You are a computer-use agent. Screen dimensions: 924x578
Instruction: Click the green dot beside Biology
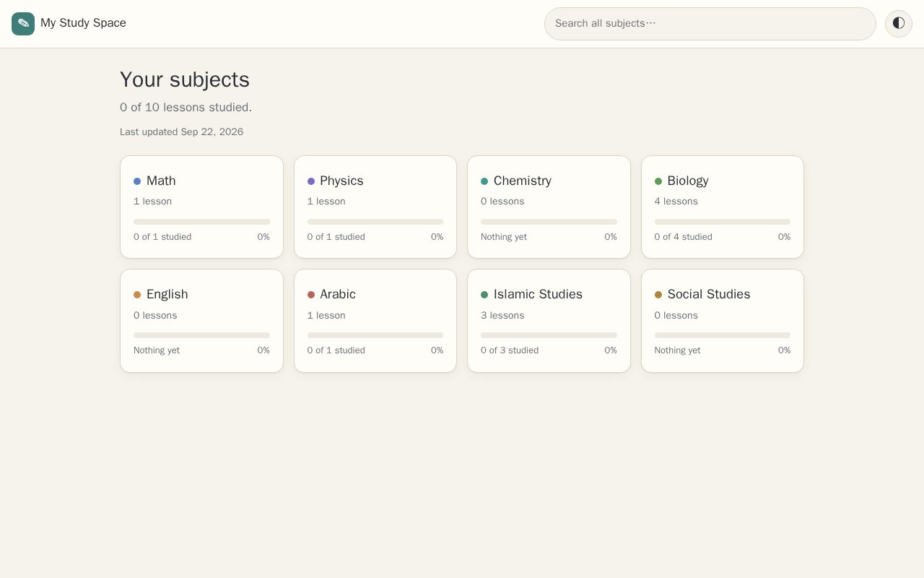tap(658, 181)
